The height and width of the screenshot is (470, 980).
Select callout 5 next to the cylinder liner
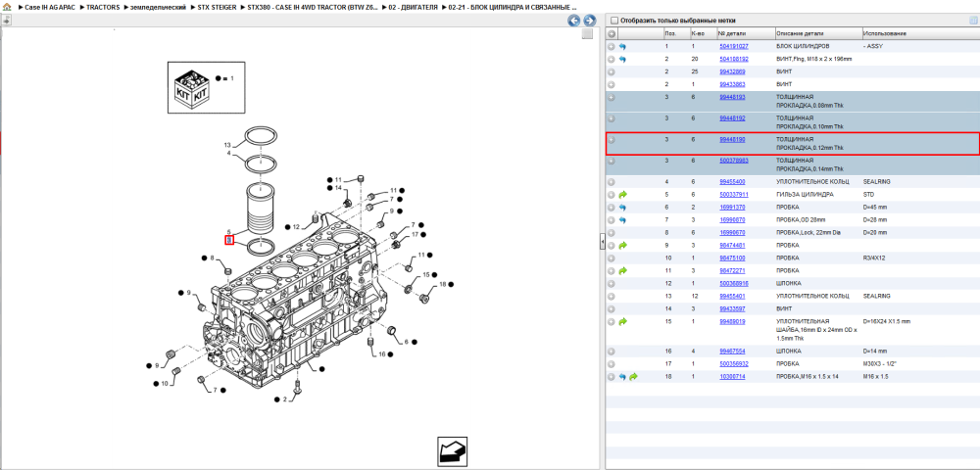point(228,232)
